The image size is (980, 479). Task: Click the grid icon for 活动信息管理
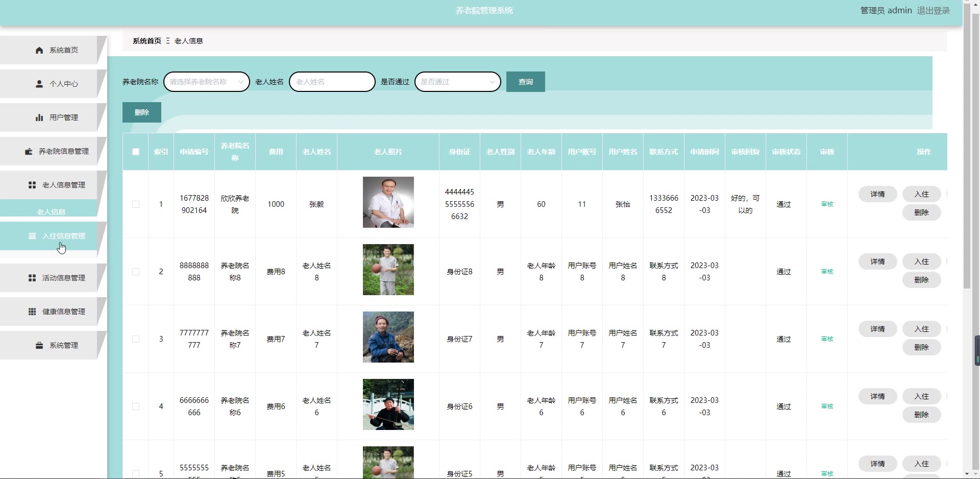pyautogui.click(x=32, y=278)
